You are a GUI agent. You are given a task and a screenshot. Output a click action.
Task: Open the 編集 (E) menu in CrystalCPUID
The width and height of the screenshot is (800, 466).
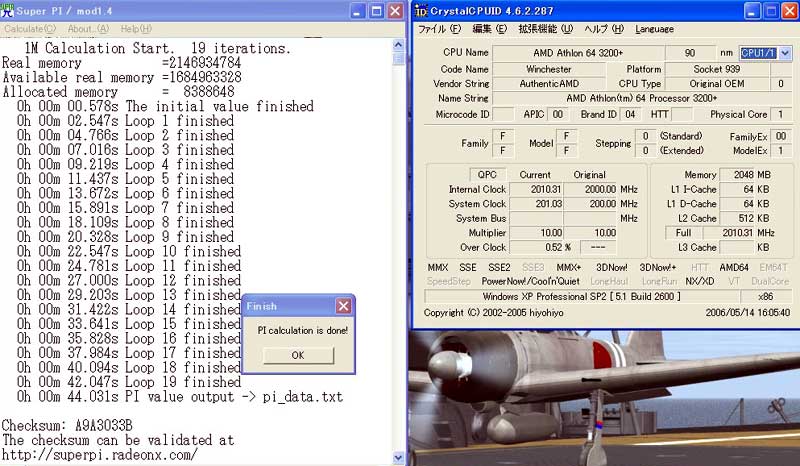pyautogui.click(x=489, y=29)
